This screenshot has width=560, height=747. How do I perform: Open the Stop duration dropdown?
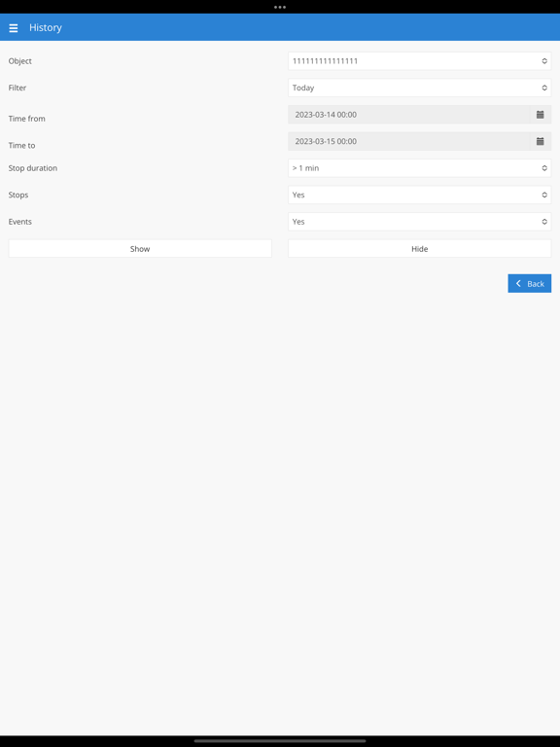point(420,168)
